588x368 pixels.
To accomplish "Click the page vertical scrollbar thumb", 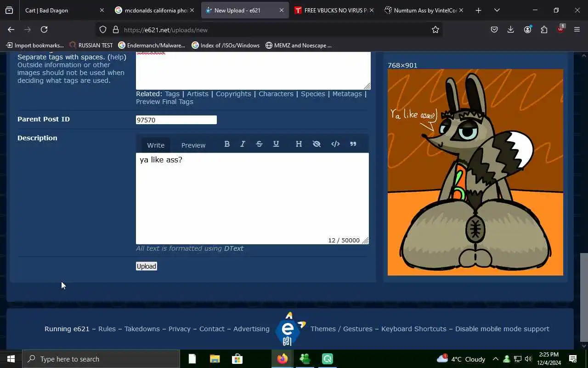I will [x=584, y=297].
